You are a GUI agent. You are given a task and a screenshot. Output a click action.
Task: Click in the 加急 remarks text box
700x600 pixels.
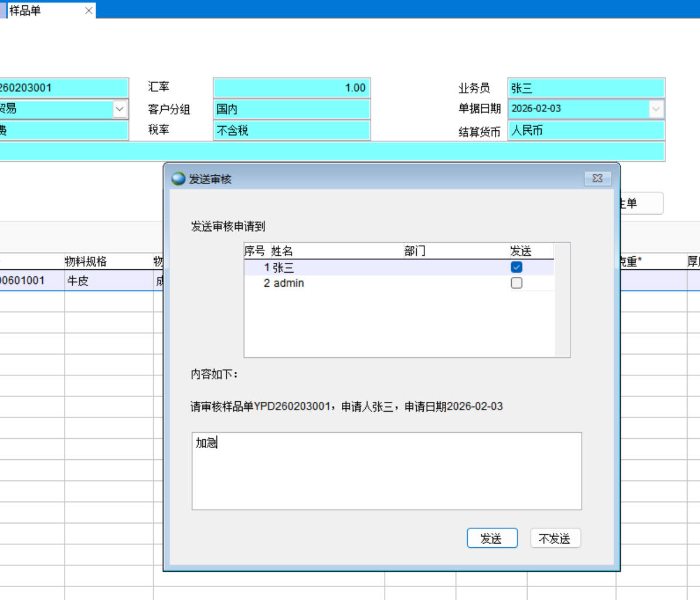coord(386,471)
